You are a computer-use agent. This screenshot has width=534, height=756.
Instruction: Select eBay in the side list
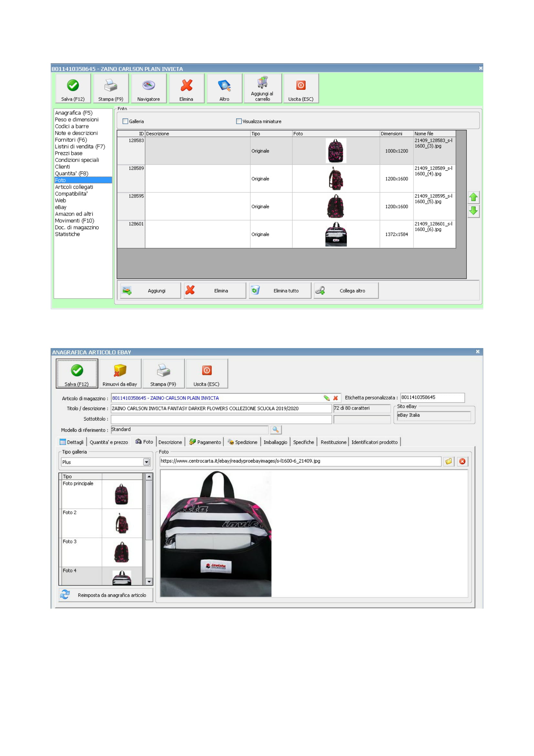(60, 207)
